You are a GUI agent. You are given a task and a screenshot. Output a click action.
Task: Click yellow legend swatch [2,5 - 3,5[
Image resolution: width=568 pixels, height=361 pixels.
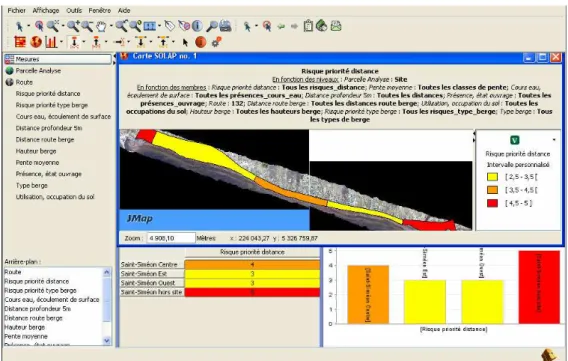click(492, 177)
